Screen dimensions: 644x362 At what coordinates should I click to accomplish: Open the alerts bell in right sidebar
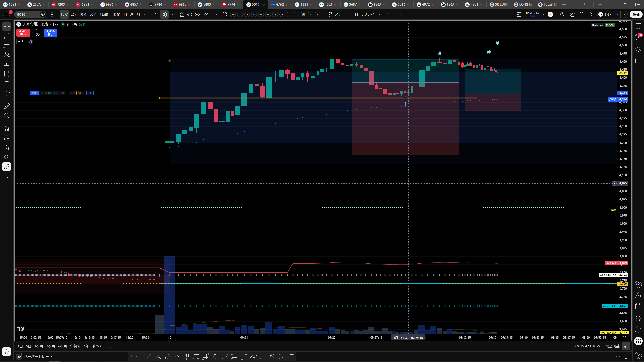(x=638, y=329)
